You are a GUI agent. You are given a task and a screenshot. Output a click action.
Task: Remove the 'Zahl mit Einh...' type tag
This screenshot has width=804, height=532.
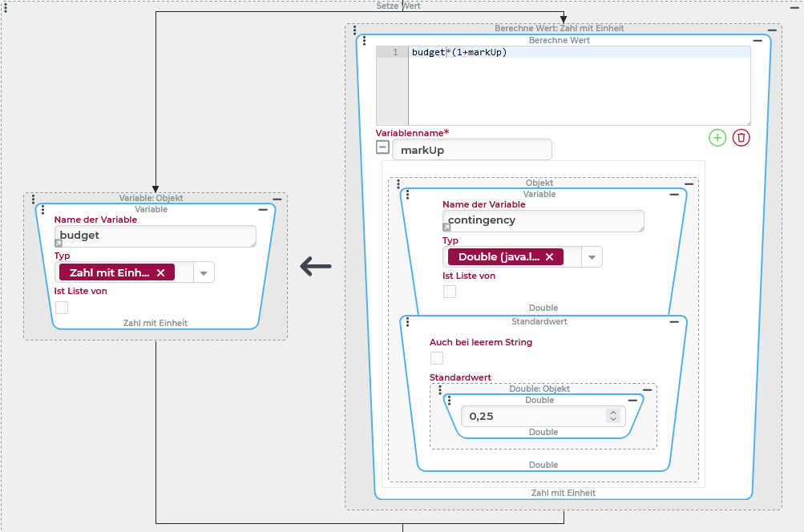tap(160, 273)
